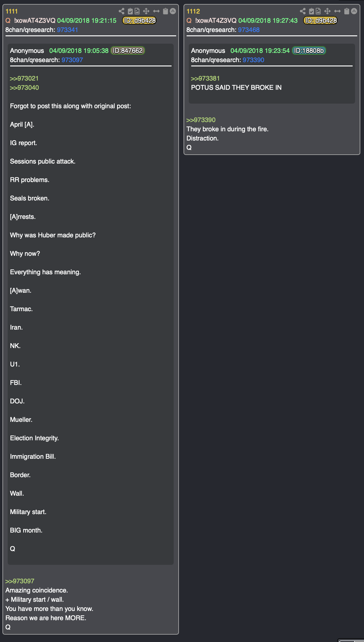Click the ID:847662 badge
The image size is (364, 642).
128,51
